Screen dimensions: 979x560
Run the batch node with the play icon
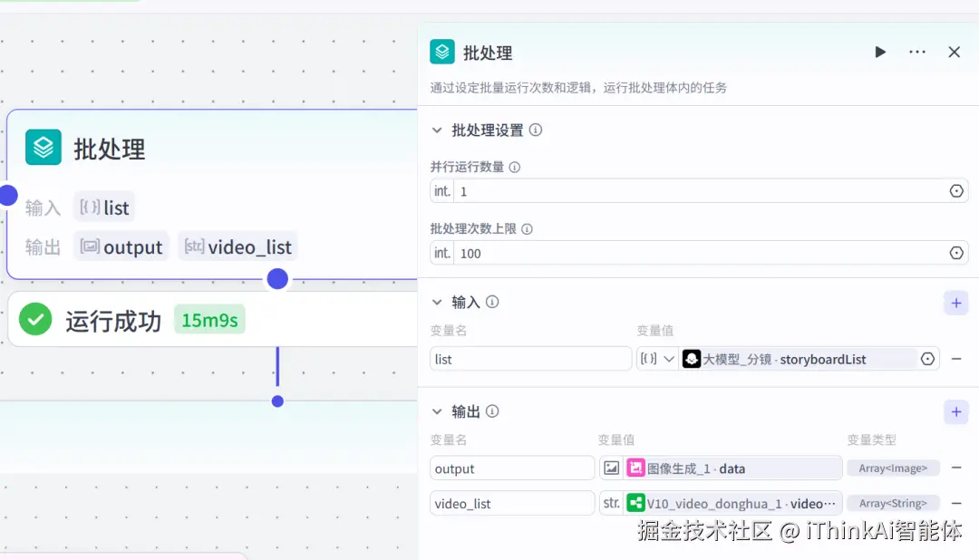879,52
